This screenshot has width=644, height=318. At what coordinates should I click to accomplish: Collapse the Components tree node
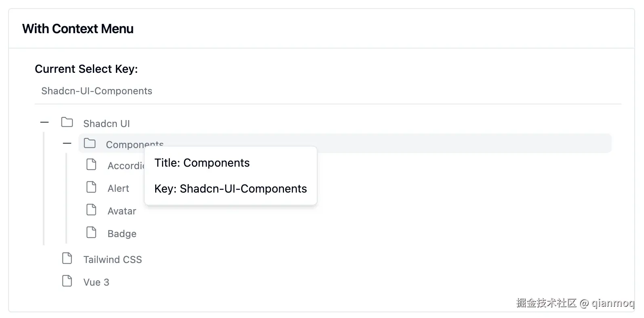click(67, 143)
